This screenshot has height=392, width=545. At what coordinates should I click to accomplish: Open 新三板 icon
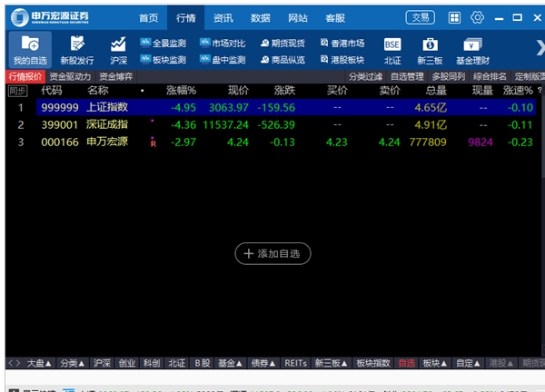pyautogui.click(x=430, y=51)
